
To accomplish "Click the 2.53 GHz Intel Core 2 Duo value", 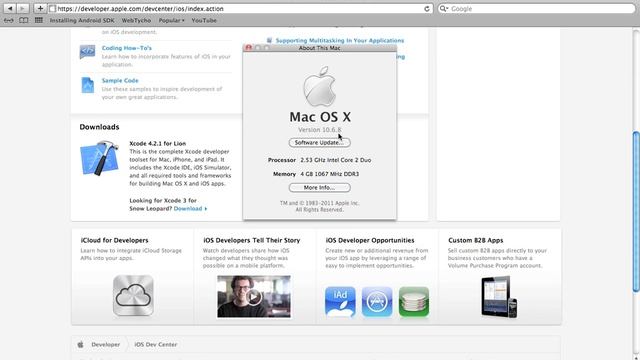I will (x=336, y=160).
